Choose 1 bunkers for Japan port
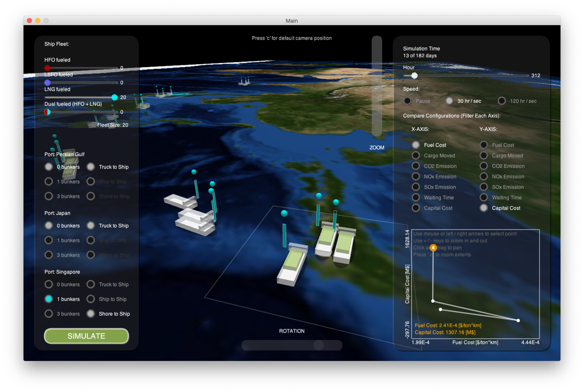The height and width of the screenshot is (392, 584). tap(49, 240)
